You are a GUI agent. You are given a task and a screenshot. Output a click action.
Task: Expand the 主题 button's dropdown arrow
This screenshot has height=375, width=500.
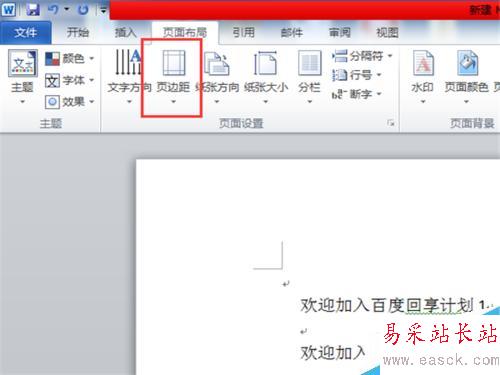coord(22,102)
